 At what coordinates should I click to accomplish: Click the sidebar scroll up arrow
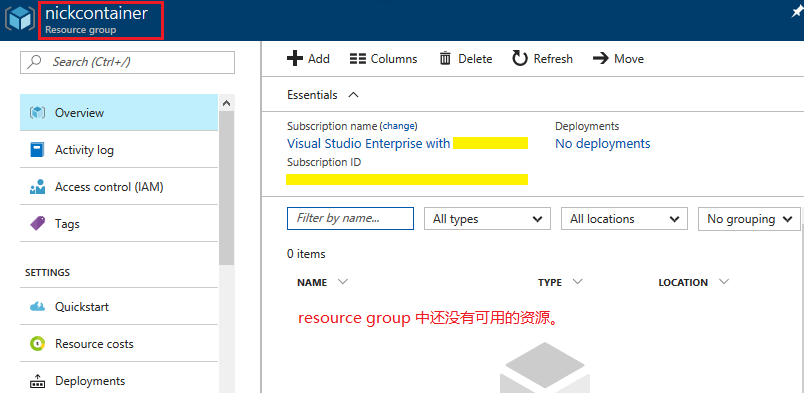tap(226, 103)
